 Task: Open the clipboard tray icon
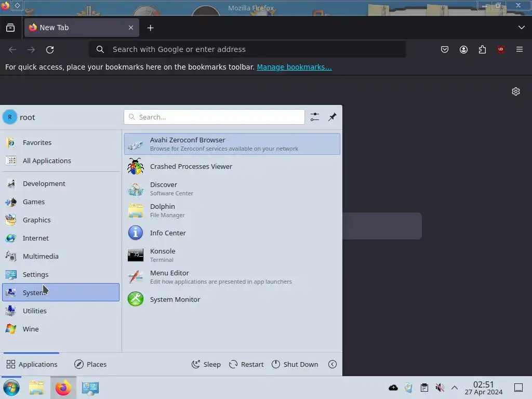point(424,388)
